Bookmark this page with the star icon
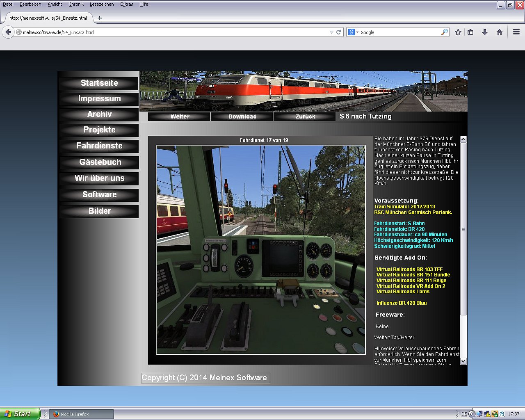 click(x=458, y=32)
